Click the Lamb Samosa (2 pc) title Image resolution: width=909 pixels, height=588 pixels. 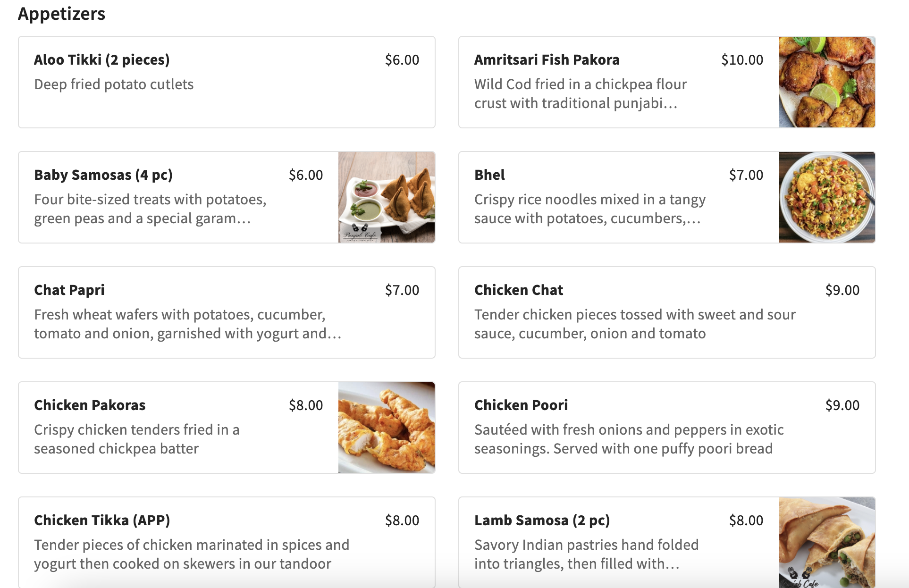click(542, 521)
